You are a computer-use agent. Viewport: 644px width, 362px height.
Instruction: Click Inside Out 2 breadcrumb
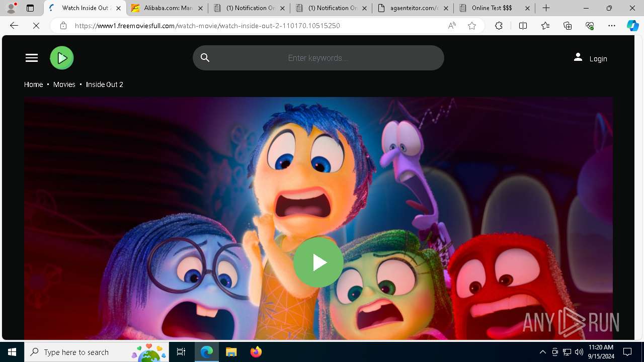click(x=105, y=84)
